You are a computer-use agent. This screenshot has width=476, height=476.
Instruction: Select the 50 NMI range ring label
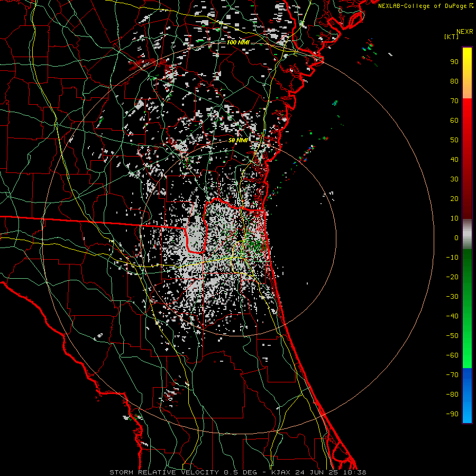click(238, 140)
